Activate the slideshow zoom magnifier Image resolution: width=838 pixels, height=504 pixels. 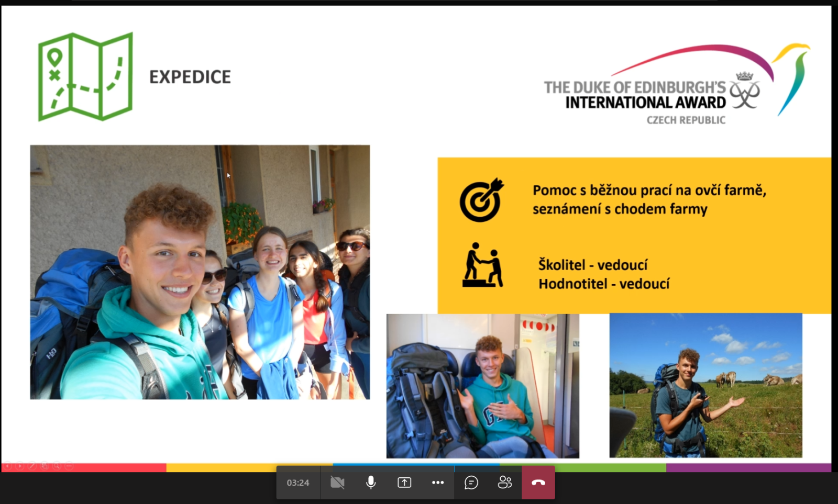[x=57, y=465]
